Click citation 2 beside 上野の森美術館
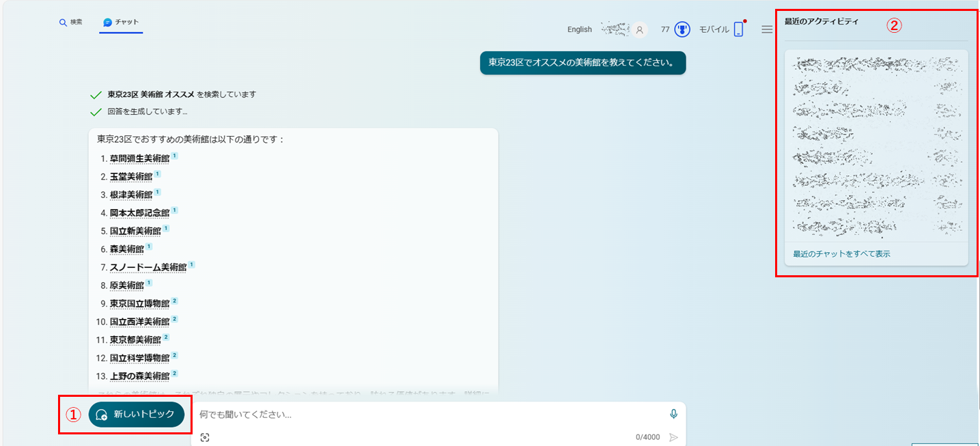Image resolution: width=980 pixels, height=446 pixels. pyautogui.click(x=175, y=374)
